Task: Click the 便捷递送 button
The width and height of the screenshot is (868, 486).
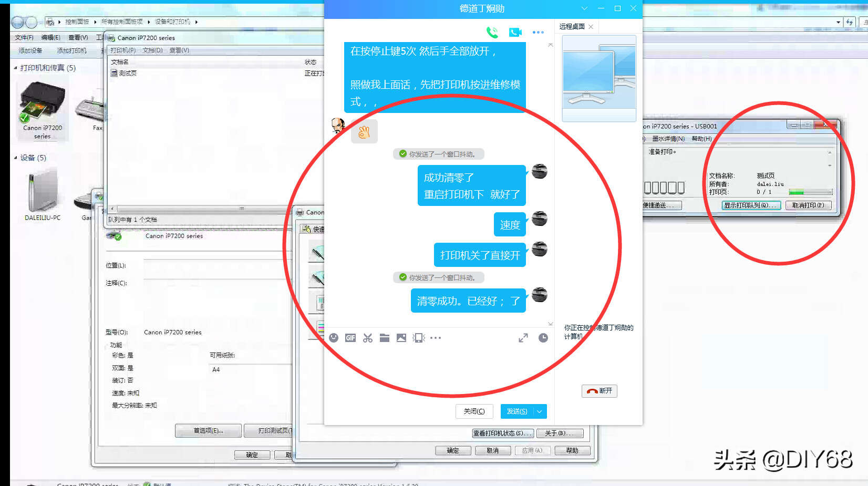Action: click(x=662, y=205)
